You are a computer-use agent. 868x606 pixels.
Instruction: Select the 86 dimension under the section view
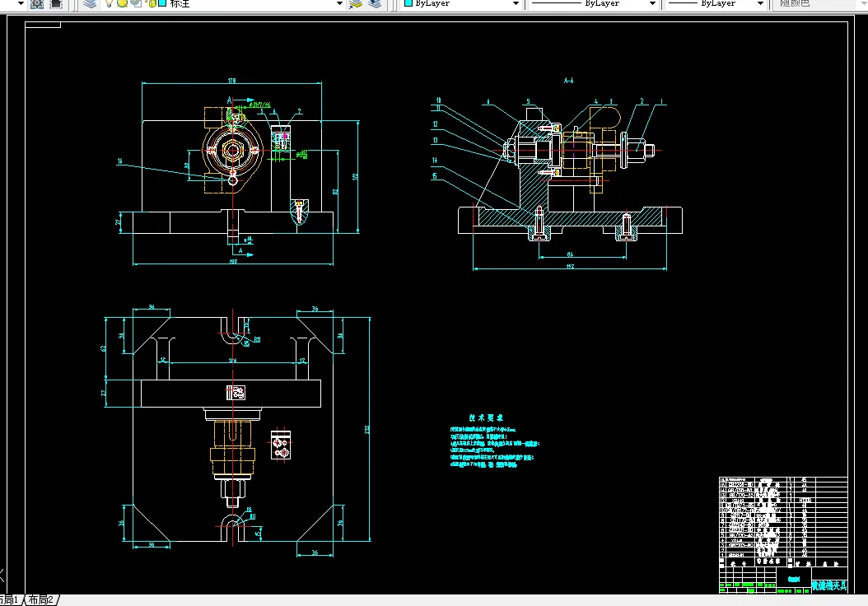(570, 254)
